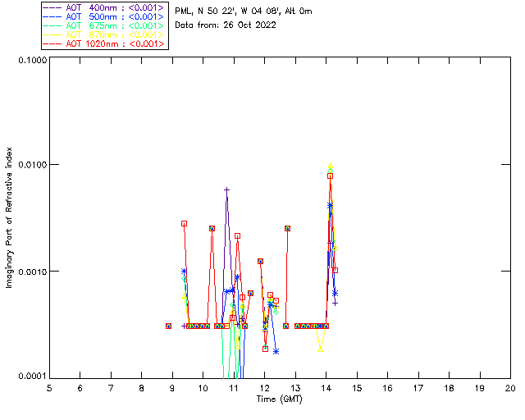Viewport: 525px width, 420px height.
Task: Click the hour 20 x-axis tick label
Action: coord(510,388)
